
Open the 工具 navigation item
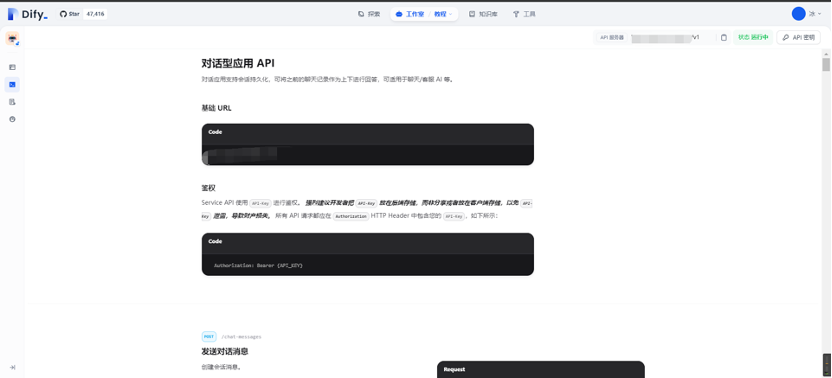point(524,14)
